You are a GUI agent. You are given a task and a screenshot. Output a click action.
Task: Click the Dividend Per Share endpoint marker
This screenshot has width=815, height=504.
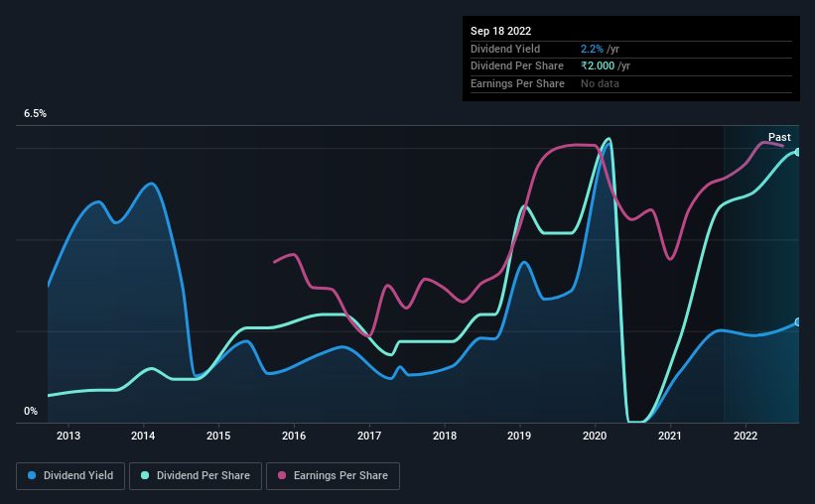(x=798, y=152)
